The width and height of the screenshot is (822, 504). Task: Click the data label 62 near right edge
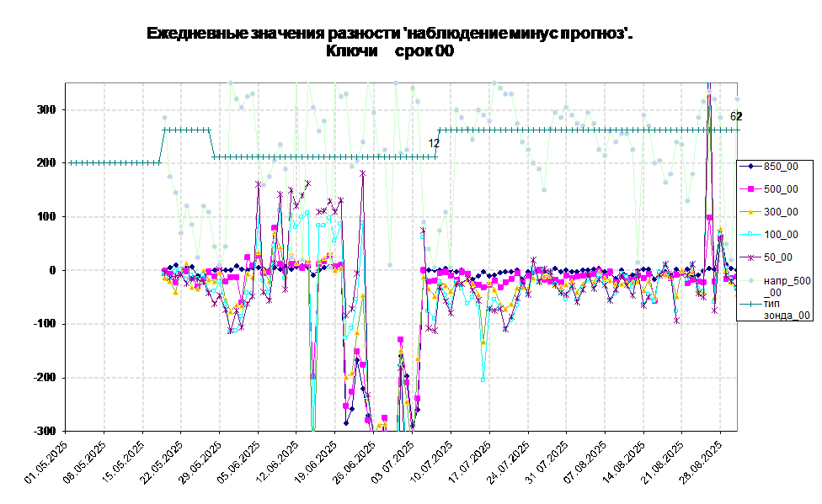tap(734, 117)
